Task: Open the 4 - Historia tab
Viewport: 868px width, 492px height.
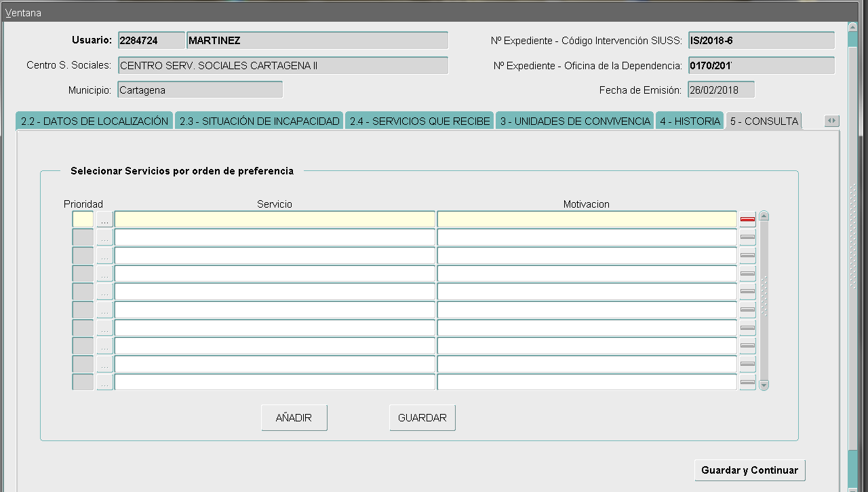Action: (690, 121)
